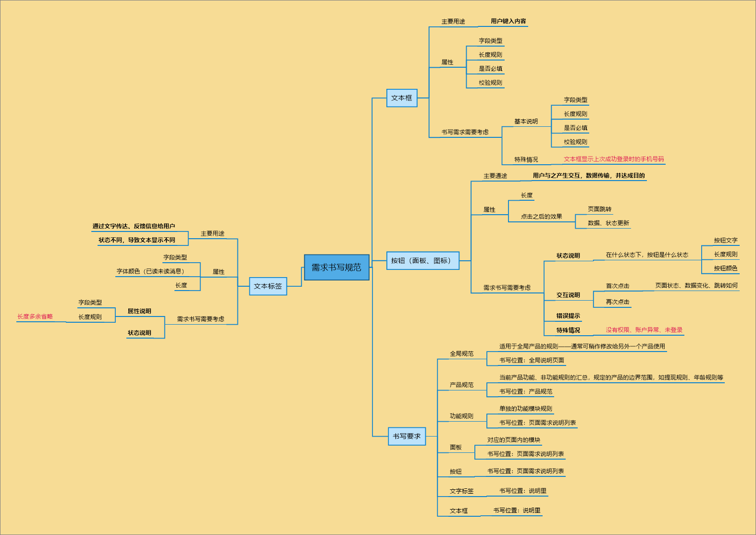Screen dimensions: 756x535
Task: Select the 基本说明 node
Action: 526,122
